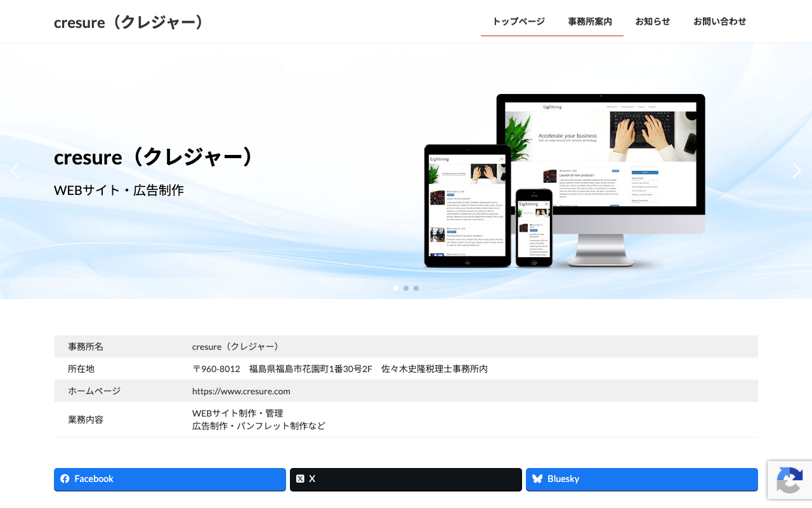Image resolution: width=812 pixels, height=508 pixels.
Task: Advance slider with right arrow
Action: click(797, 170)
